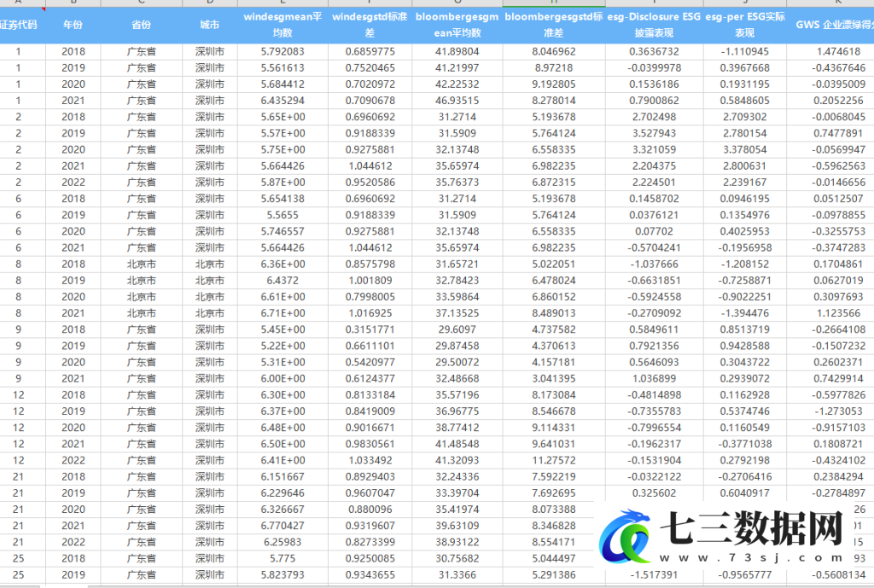Click the windesgstd标准差 header cell
This screenshot has height=588, width=874.
tap(370, 25)
